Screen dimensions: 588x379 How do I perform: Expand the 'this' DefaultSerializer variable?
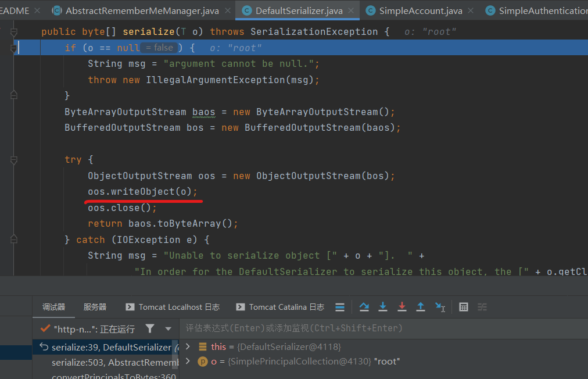[x=188, y=346]
